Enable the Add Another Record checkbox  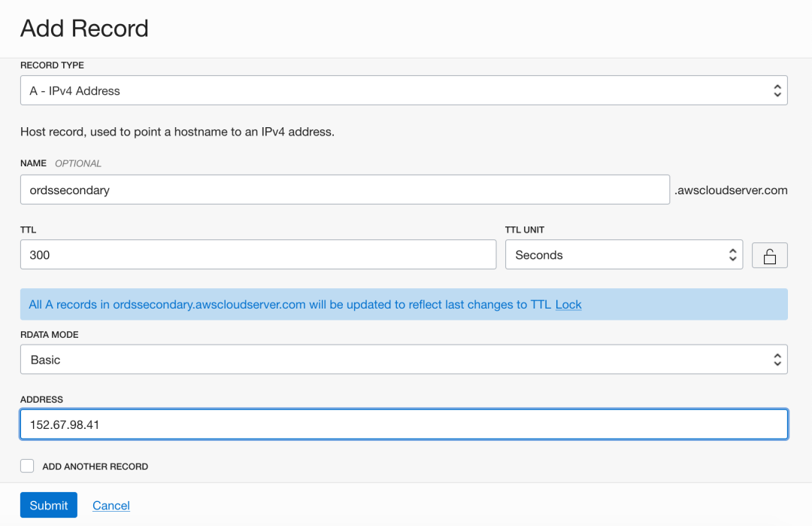28,466
